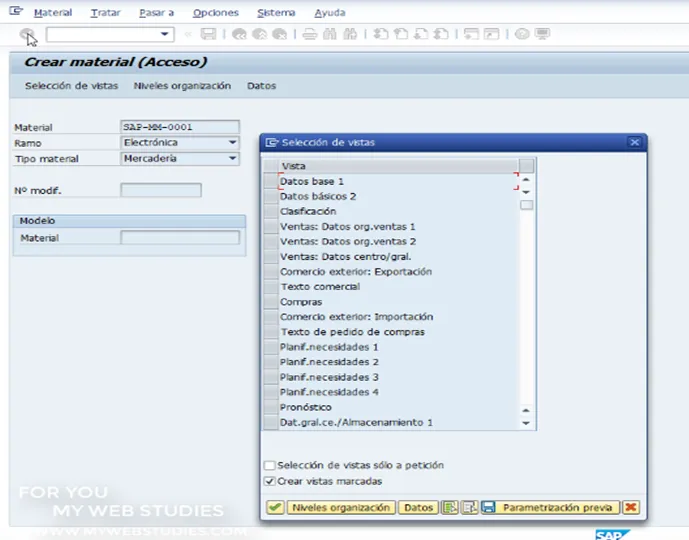Open the Material menu
This screenshot has width=689, height=540.
point(53,13)
